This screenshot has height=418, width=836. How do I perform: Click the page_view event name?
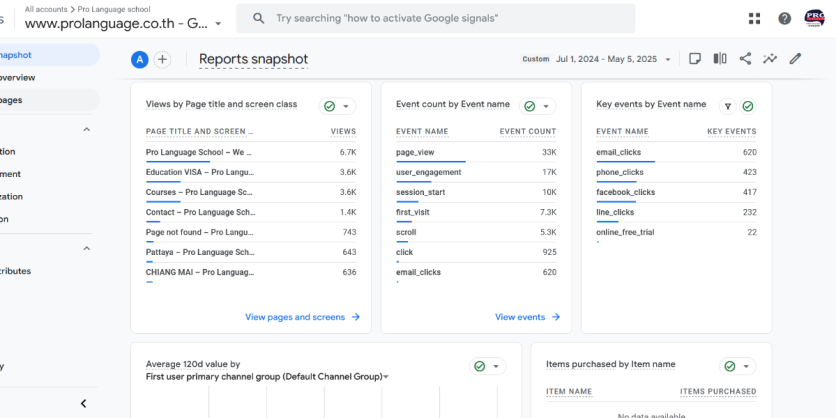click(x=415, y=152)
